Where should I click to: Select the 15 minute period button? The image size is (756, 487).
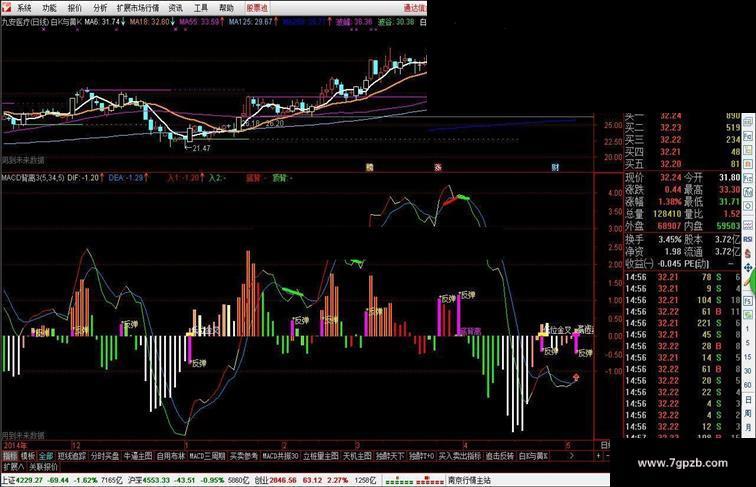click(x=747, y=357)
